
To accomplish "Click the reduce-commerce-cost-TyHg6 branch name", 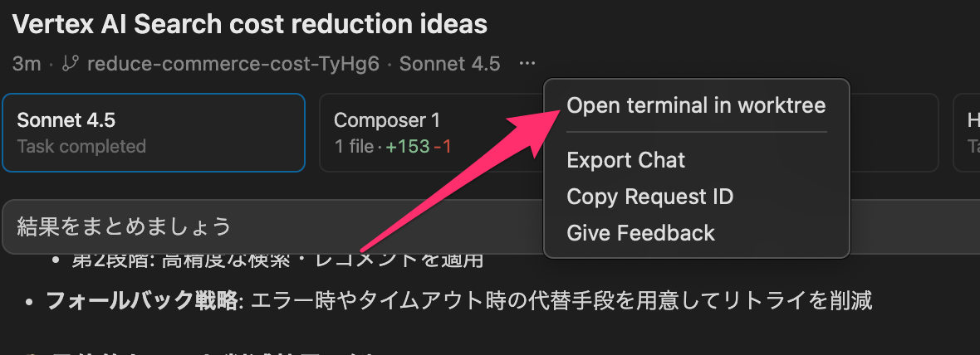I will (233, 64).
